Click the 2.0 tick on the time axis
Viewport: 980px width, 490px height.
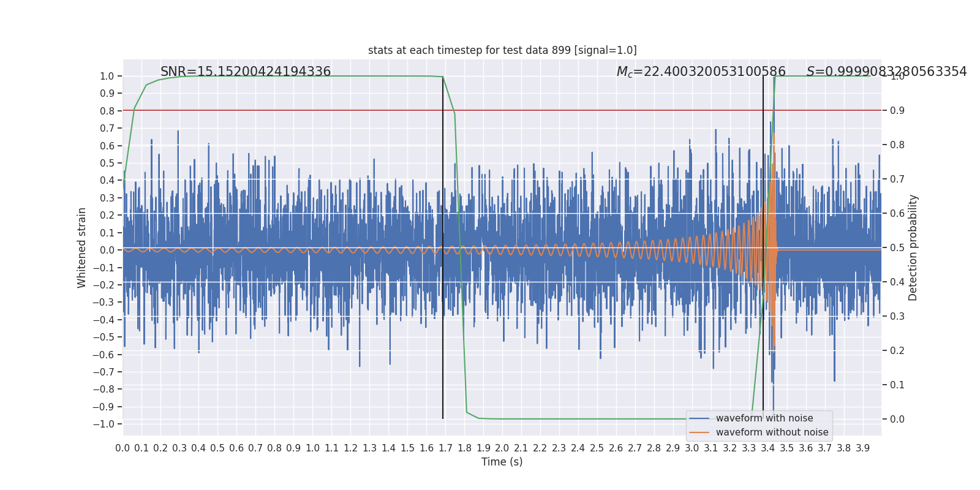coord(502,448)
